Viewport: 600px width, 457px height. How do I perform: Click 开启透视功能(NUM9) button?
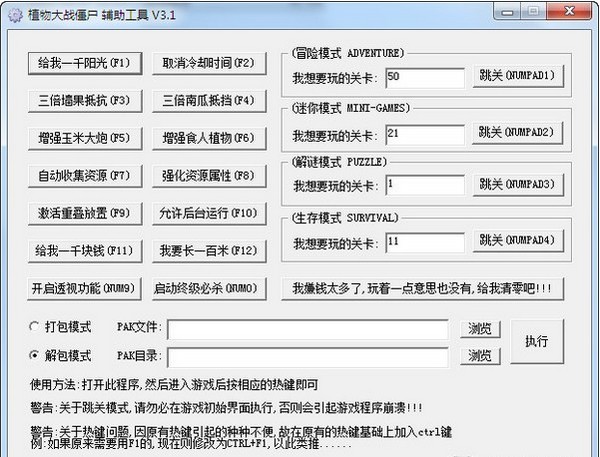(x=83, y=288)
